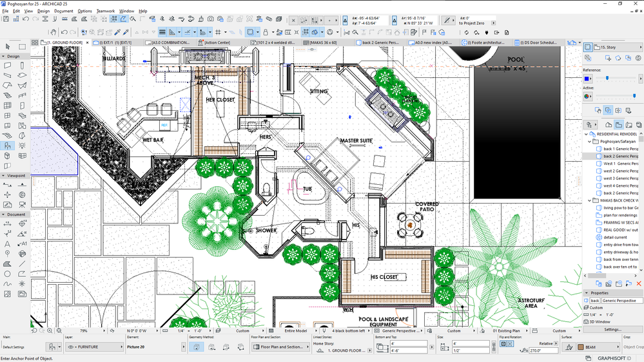Open the Design menu

pos(43,11)
